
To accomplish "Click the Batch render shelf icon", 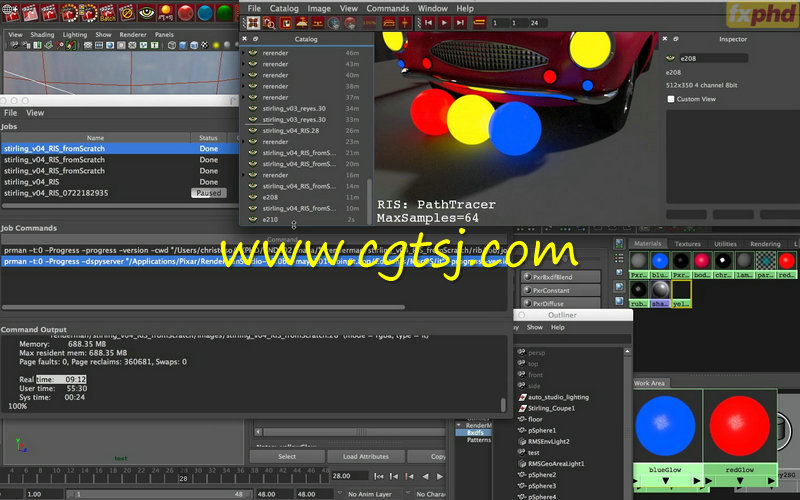I will tap(108, 12).
